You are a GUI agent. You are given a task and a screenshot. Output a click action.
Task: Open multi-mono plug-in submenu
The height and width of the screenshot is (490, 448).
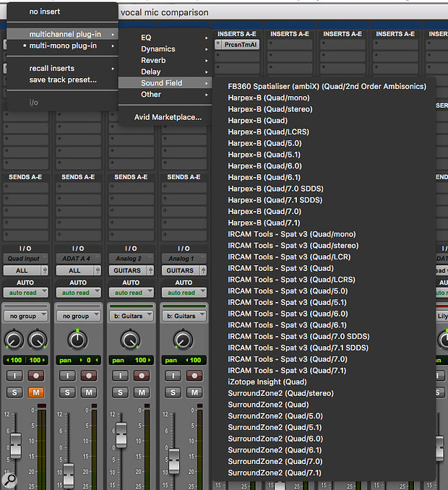[x=62, y=46]
